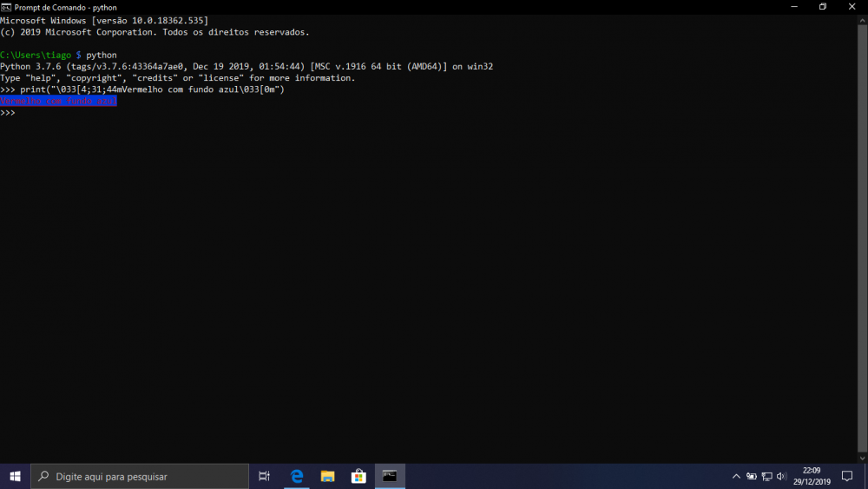Image resolution: width=868 pixels, height=489 pixels.
Task: Open Task View from the taskbar
Action: (x=265, y=476)
